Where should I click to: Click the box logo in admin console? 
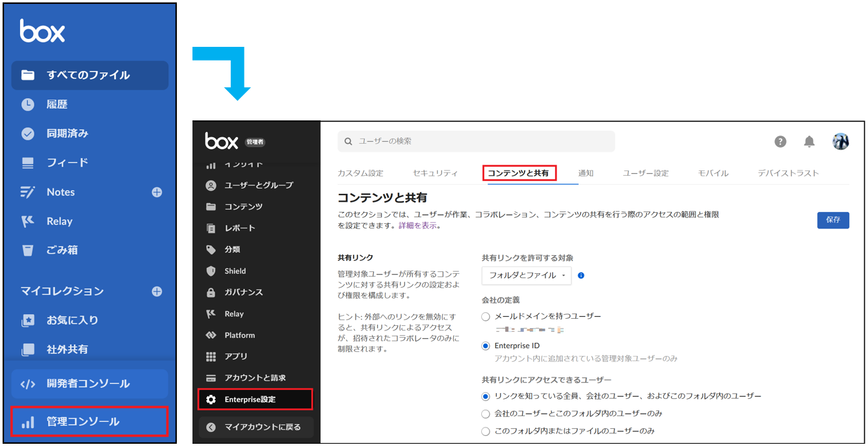(222, 141)
